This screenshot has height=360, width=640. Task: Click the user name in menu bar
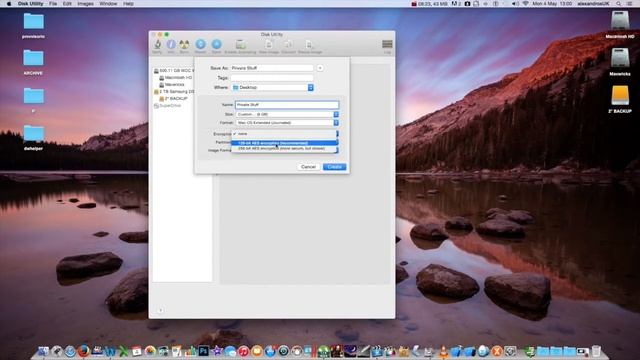coord(593,4)
